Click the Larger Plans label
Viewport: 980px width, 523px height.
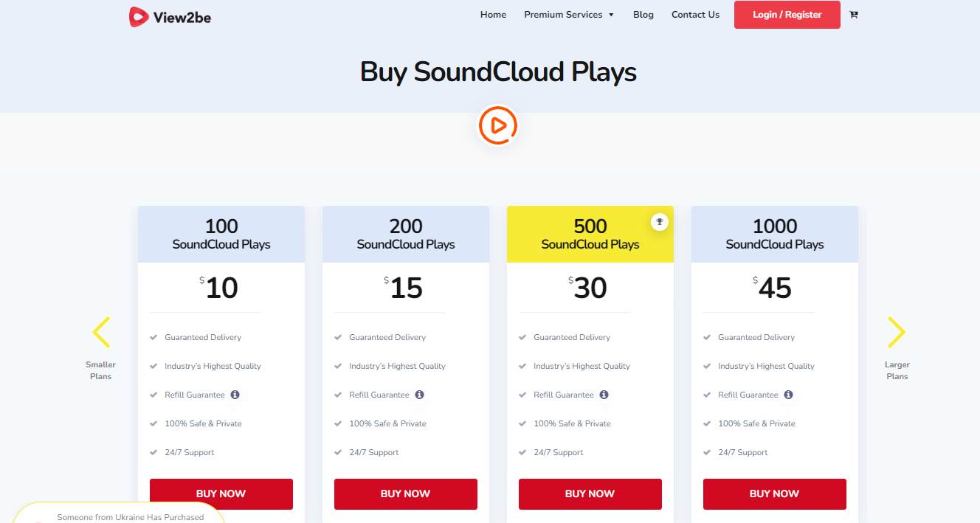[897, 370]
